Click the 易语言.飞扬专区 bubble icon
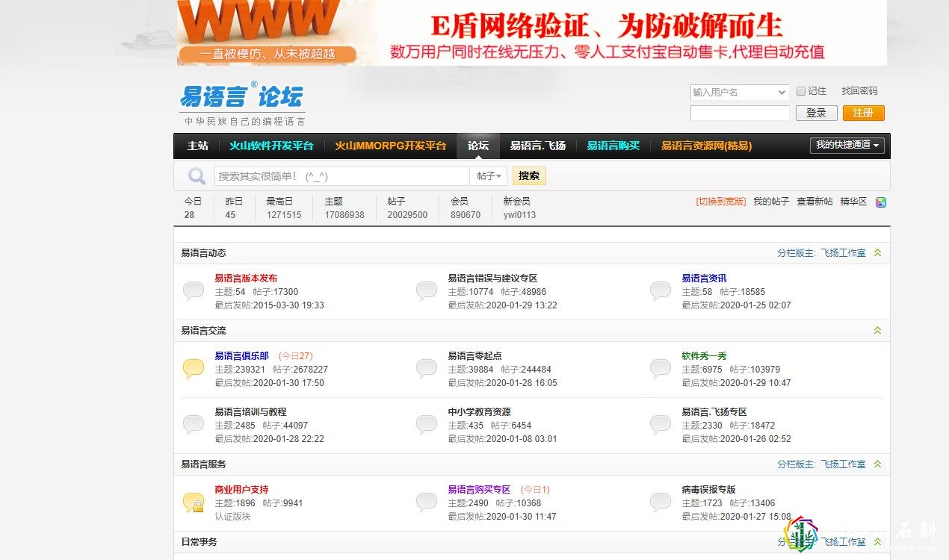 tap(661, 424)
